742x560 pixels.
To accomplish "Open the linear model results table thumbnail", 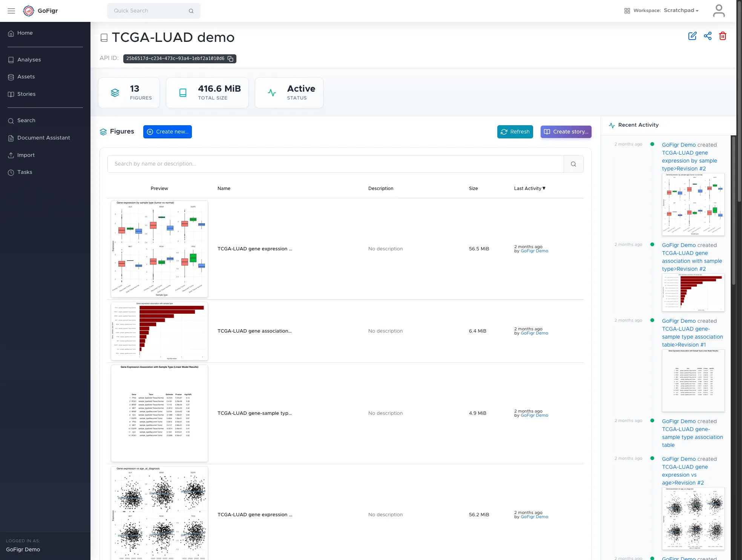I will (x=159, y=413).
